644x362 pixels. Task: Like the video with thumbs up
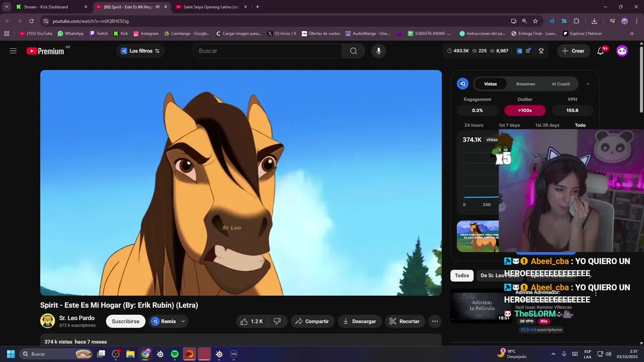(x=252, y=321)
